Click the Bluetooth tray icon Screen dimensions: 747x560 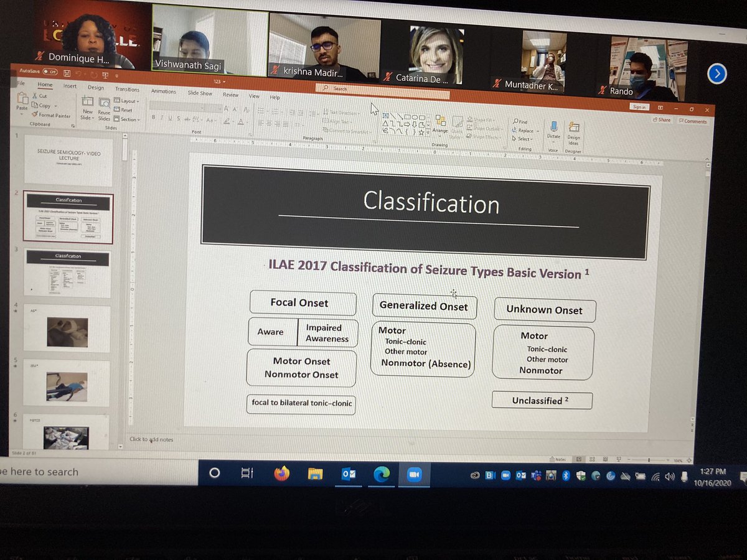click(x=566, y=475)
